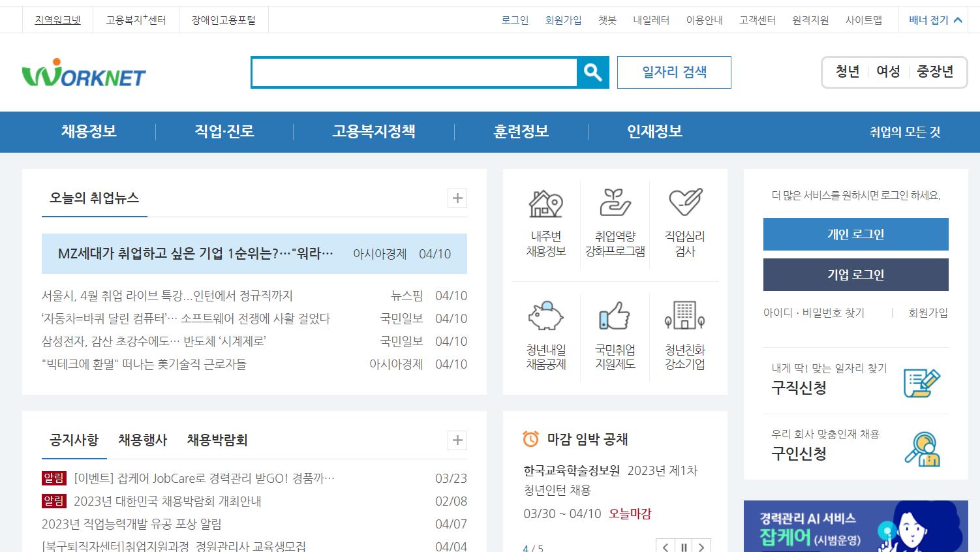Viewport: 980px width, 552px height.
Task: Open the 훈련정보 menu
Action: [520, 132]
